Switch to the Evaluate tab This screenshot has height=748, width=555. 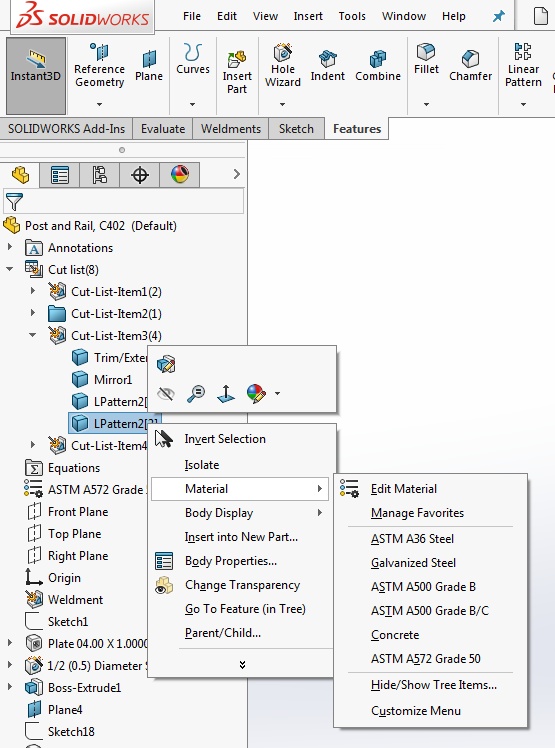(163, 129)
